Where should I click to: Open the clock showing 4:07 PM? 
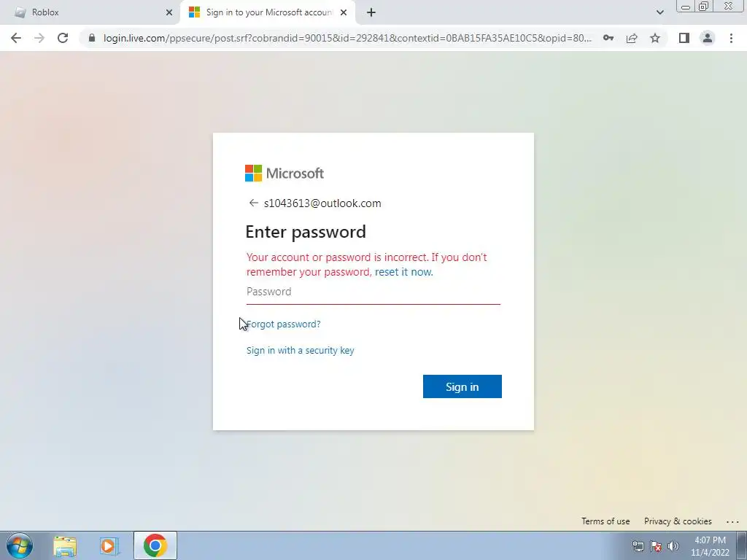click(710, 546)
